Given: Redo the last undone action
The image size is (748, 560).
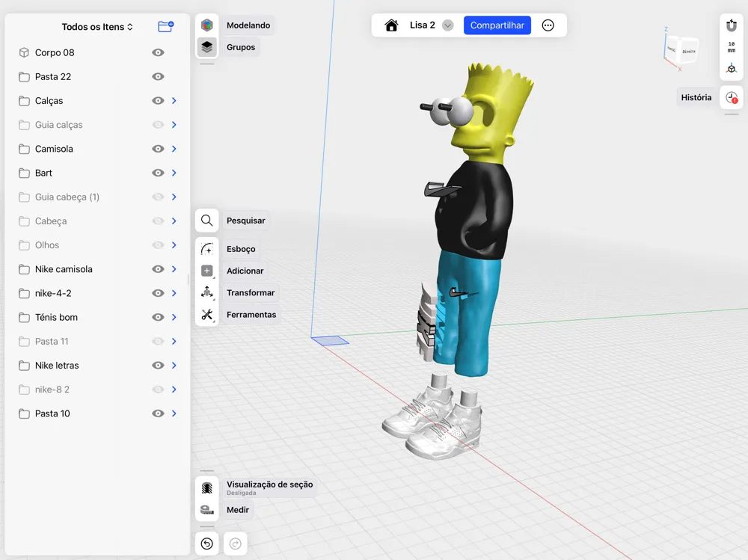Looking at the screenshot, I should (x=235, y=544).
